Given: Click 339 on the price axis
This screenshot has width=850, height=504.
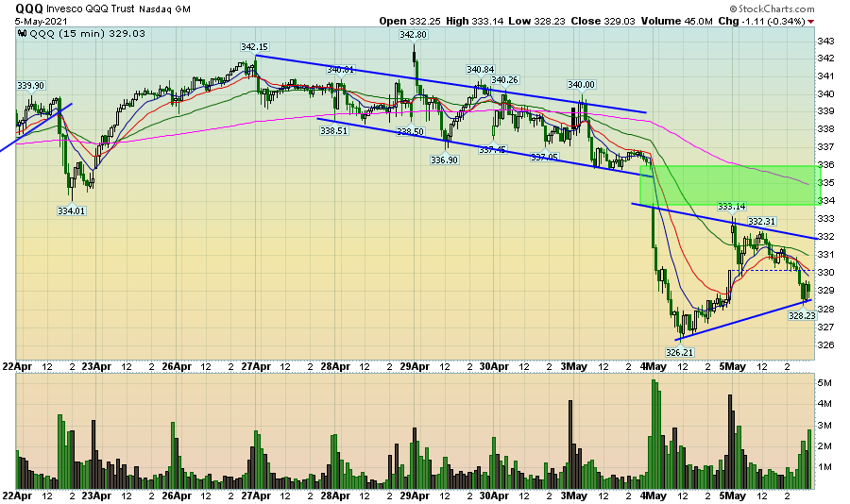Looking at the screenshot, I should (x=825, y=111).
